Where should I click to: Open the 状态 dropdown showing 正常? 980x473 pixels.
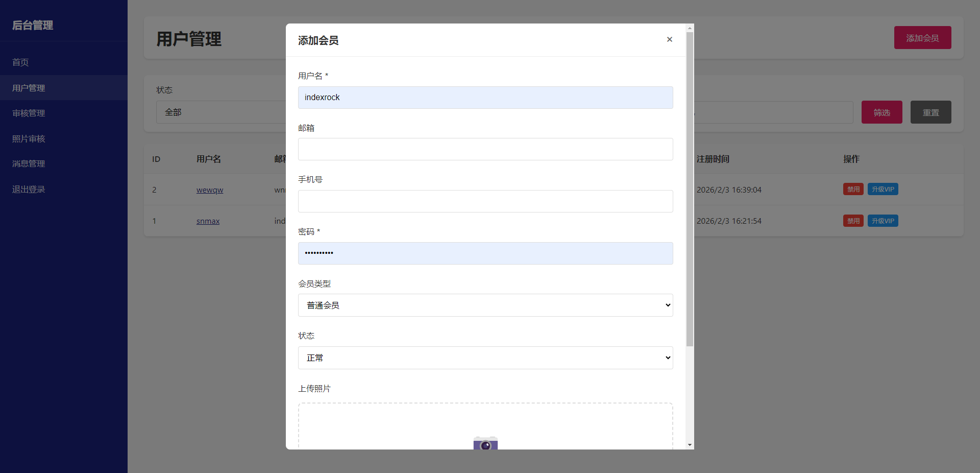(x=485, y=358)
